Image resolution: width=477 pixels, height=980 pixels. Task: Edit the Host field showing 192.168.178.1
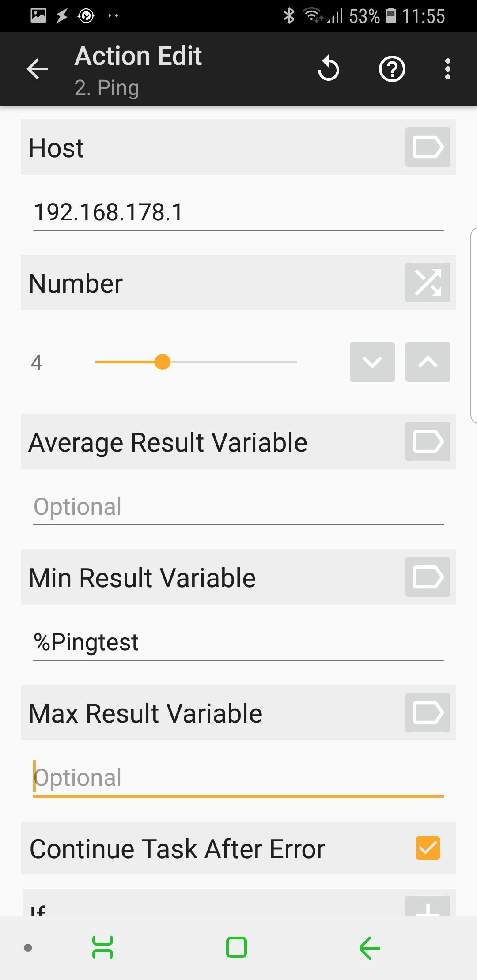point(238,212)
